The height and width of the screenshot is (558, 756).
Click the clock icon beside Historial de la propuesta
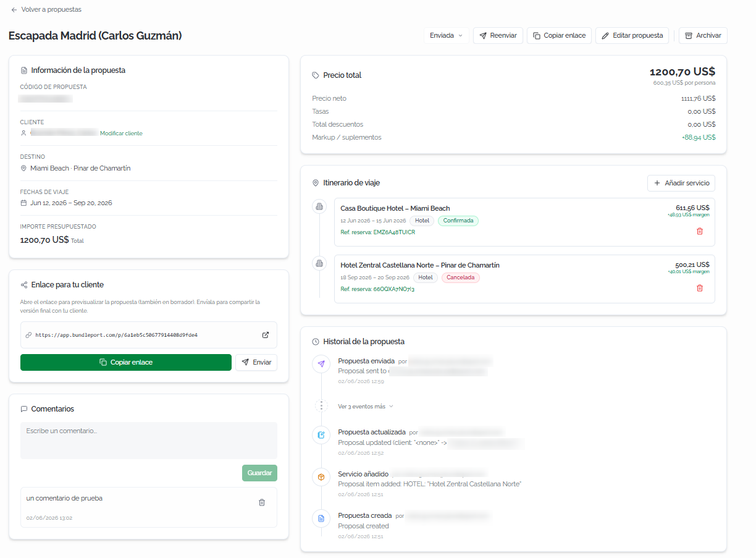316,341
